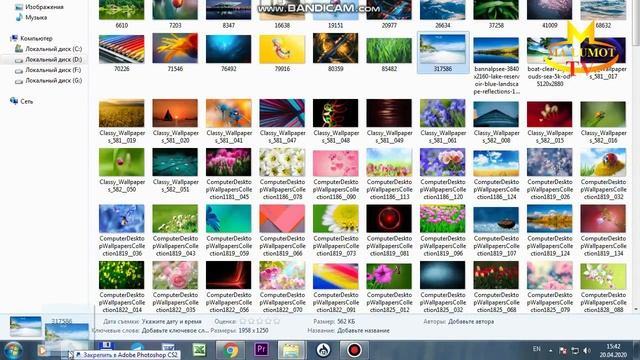Set rating to three stars
Image resolution: width=640 pixels, height=360 pixels.
tap(260, 322)
